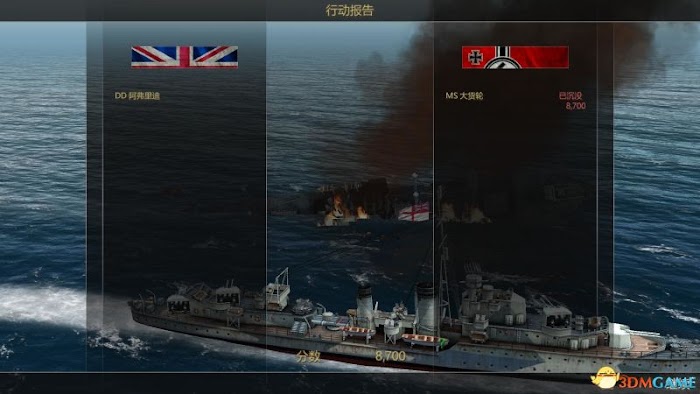The image size is (700, 394).
Task: Click the total score value 8,700
Action: pos(390,356)
